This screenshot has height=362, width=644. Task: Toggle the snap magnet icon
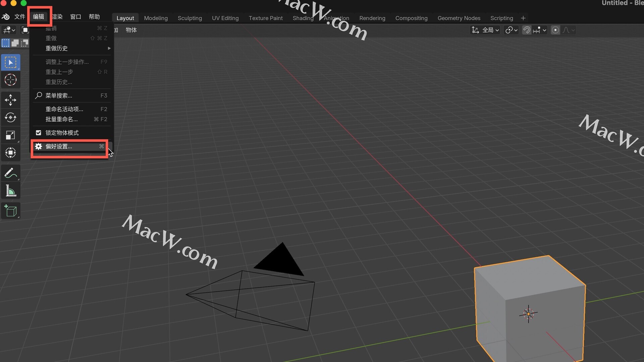(x=527, y=30)
